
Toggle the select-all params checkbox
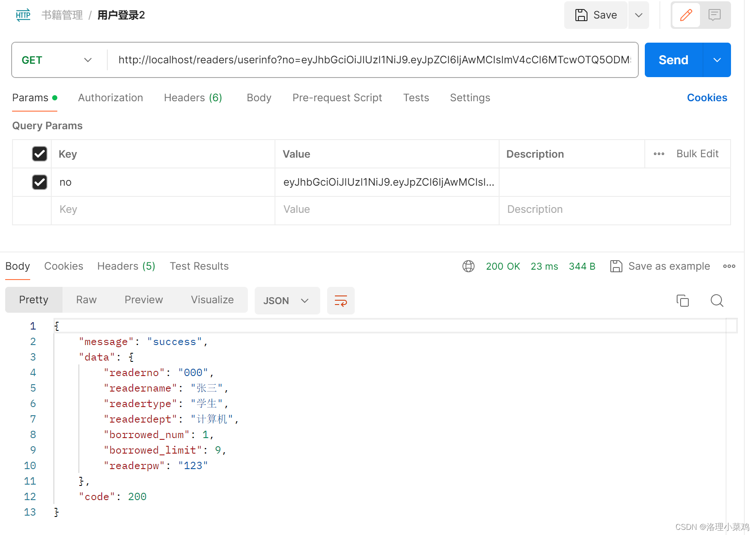tap(40, 154)
